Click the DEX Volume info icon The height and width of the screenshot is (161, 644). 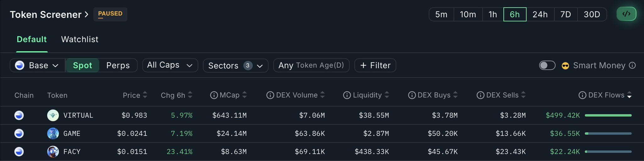click(270, 95)
